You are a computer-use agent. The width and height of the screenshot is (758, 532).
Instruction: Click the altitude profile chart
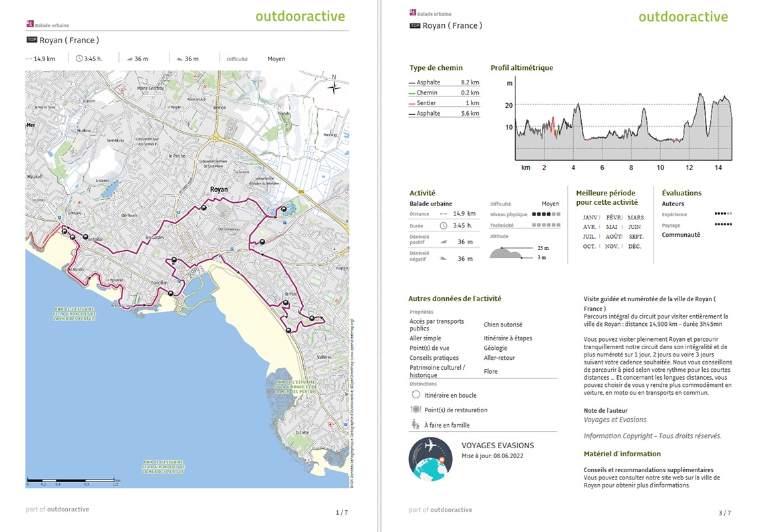(624, 126)
